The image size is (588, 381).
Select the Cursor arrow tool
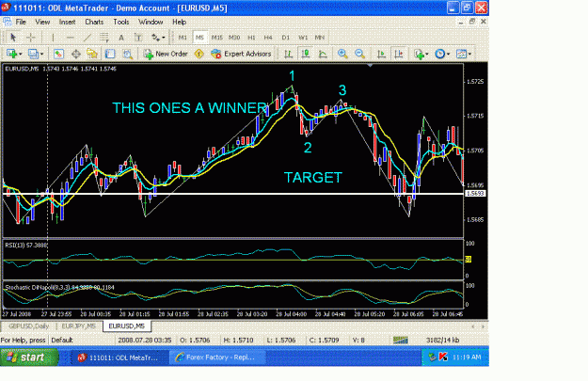tap(13, 38)
